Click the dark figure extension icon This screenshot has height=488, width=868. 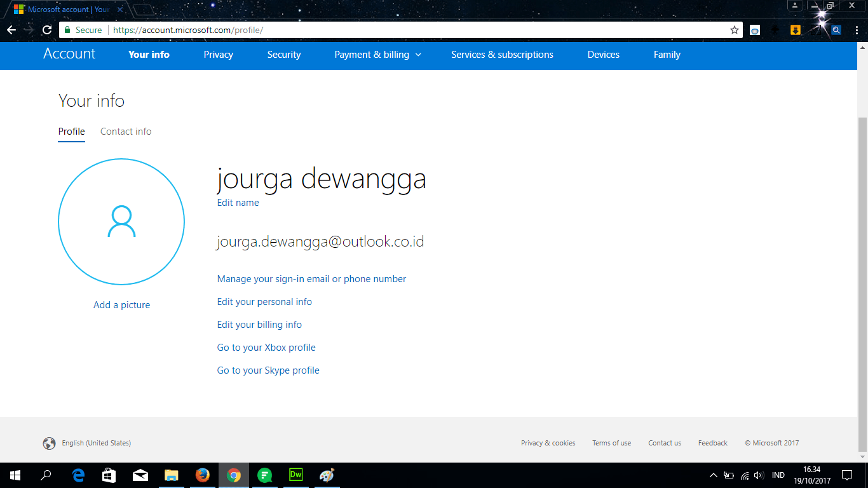tap(775, 30)
